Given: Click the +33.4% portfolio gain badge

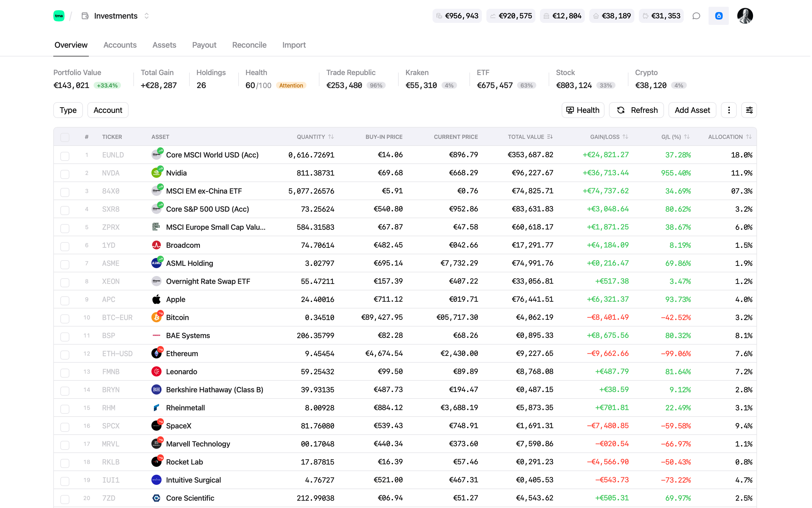Looking at the screenshot, I should click(x=107, y=86).
